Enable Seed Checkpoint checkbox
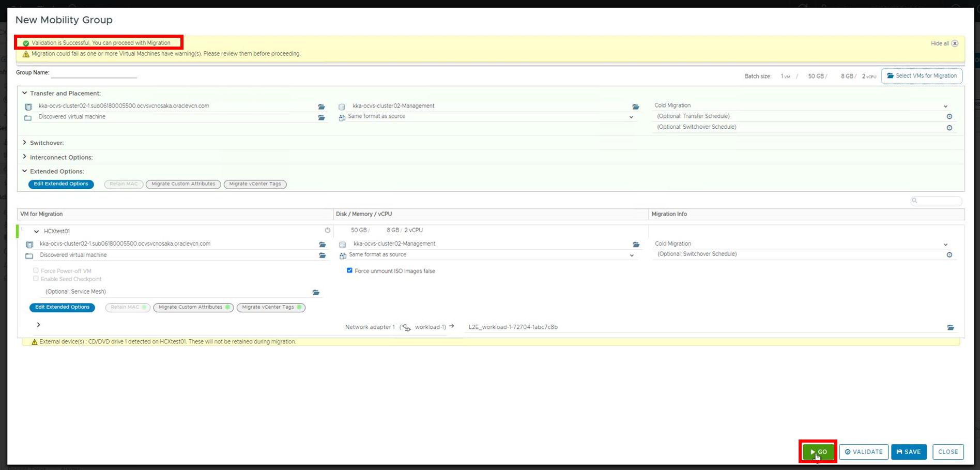Viewport: 980px width, 470px height. coord(36,279)
